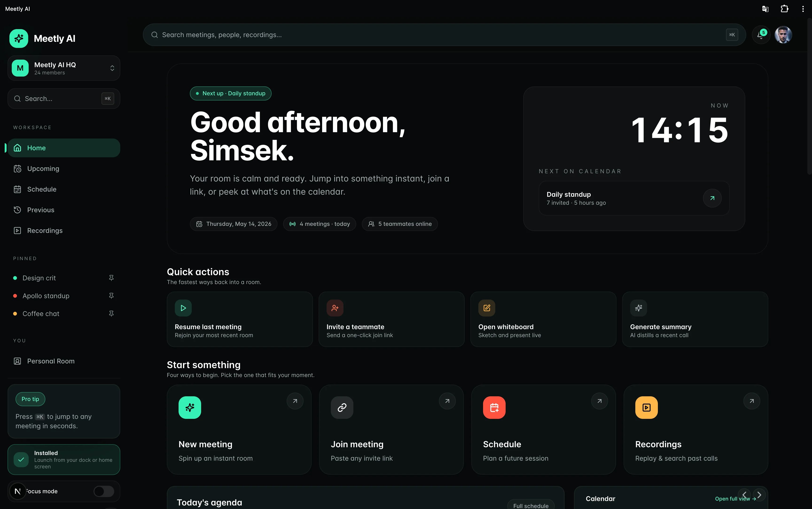Click the Open whiteboard icon
The height and width of the screenshot is (509, 812).
point(487,308)
